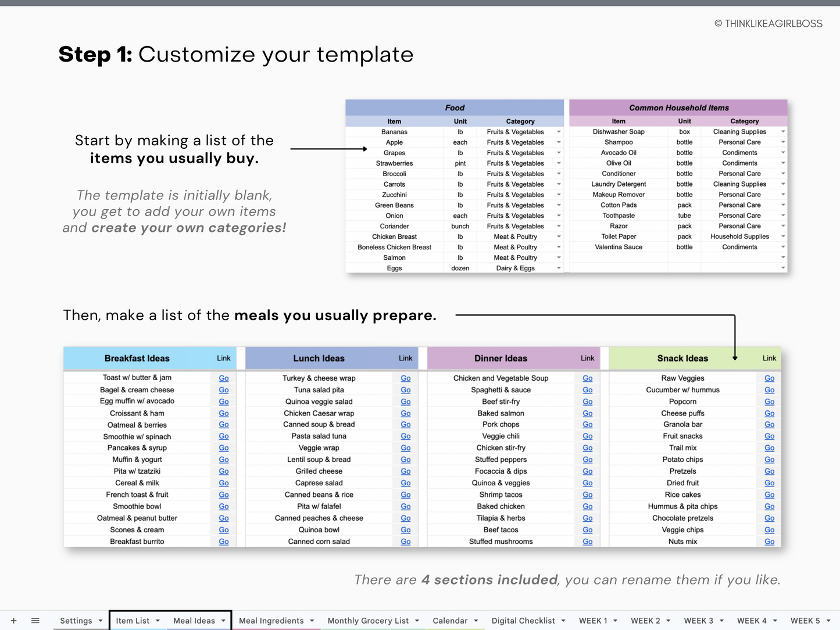Follow the Go link for Toast w/ butter & jam

(224, 378)
